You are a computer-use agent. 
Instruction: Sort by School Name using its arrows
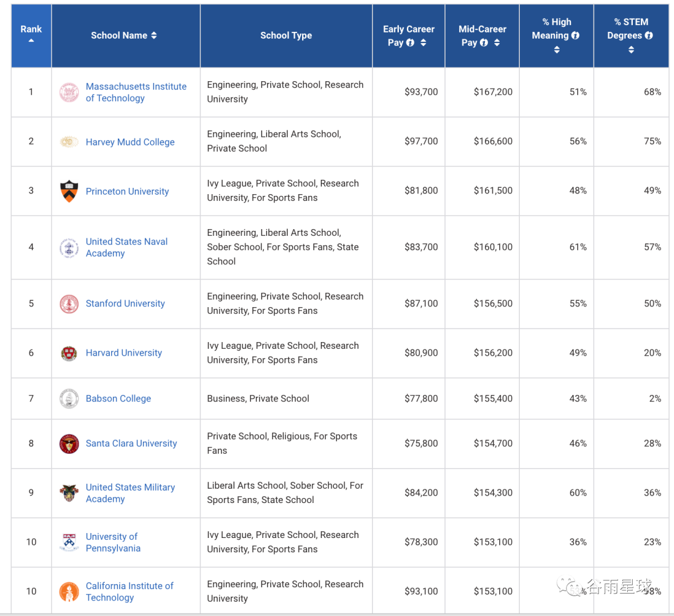click(154, 36)
